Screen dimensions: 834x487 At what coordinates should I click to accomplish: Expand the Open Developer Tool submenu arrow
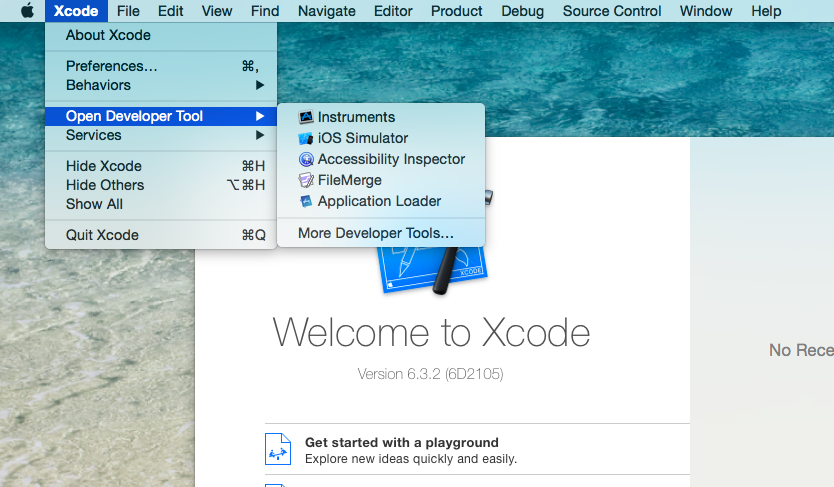(x=260, y=116)
